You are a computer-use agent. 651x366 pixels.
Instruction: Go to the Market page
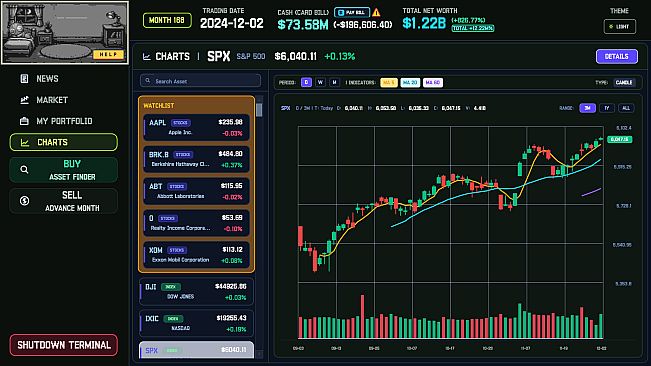pos(64,100)
